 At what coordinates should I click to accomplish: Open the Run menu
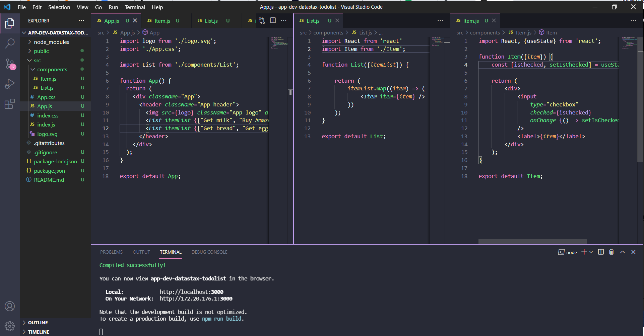coord(113,7)
